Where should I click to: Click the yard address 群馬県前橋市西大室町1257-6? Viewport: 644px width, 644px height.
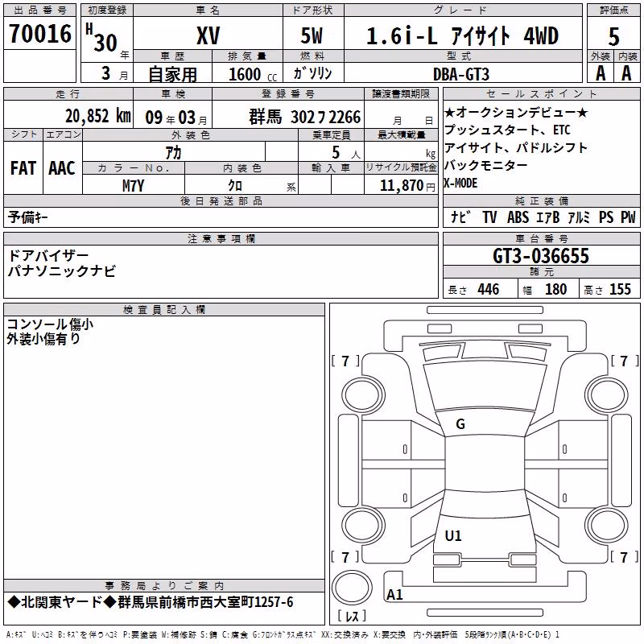[206, 602]
